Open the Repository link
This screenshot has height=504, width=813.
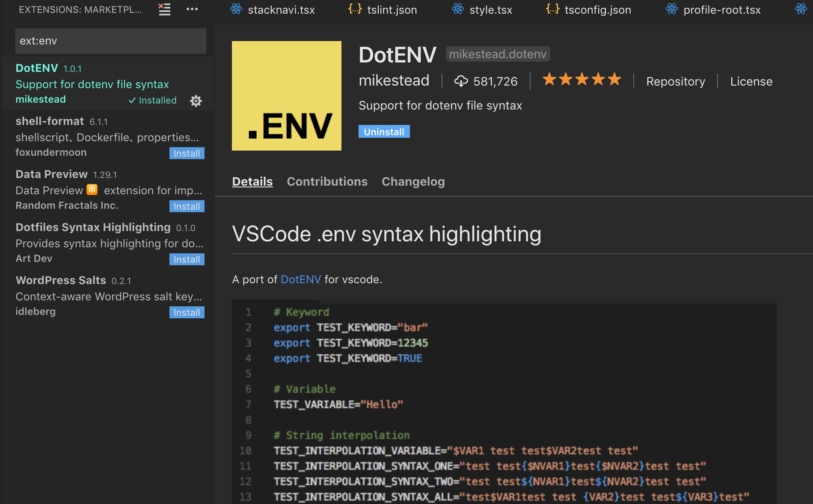(676, 81)
